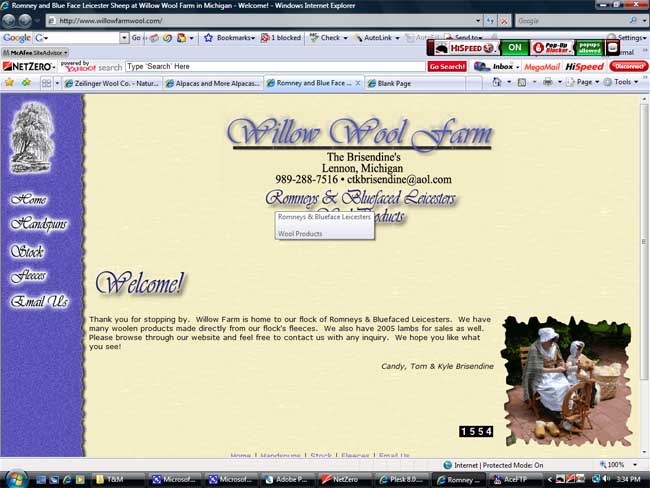Click the Print icon in command bar
Screen dimensions: 650x488
pyautogui.click(x=547, y=83)
